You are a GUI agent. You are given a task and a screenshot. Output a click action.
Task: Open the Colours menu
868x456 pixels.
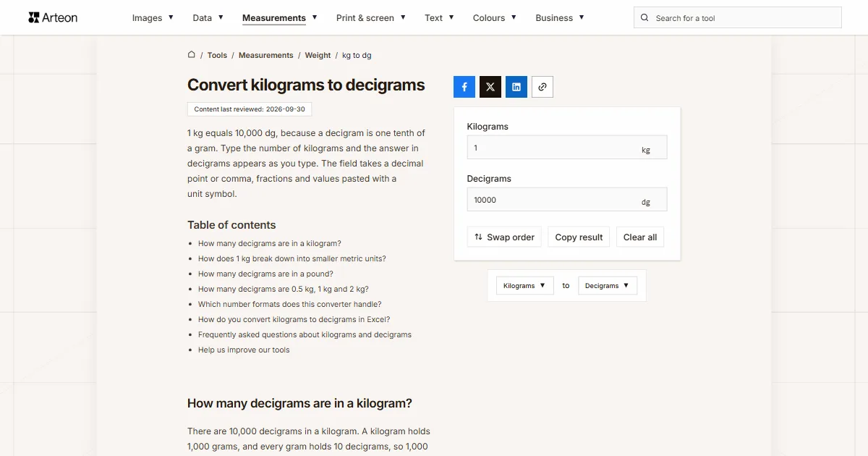[495, 18]
